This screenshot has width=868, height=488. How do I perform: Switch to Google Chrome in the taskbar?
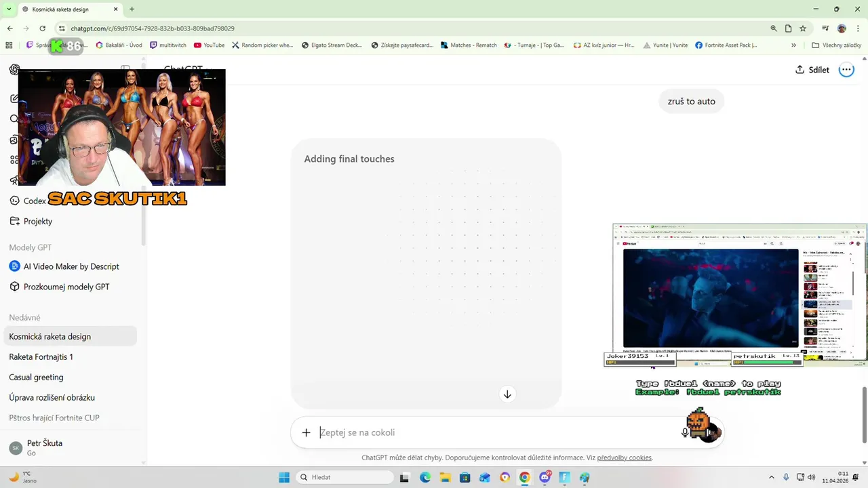tap(524, 477)
